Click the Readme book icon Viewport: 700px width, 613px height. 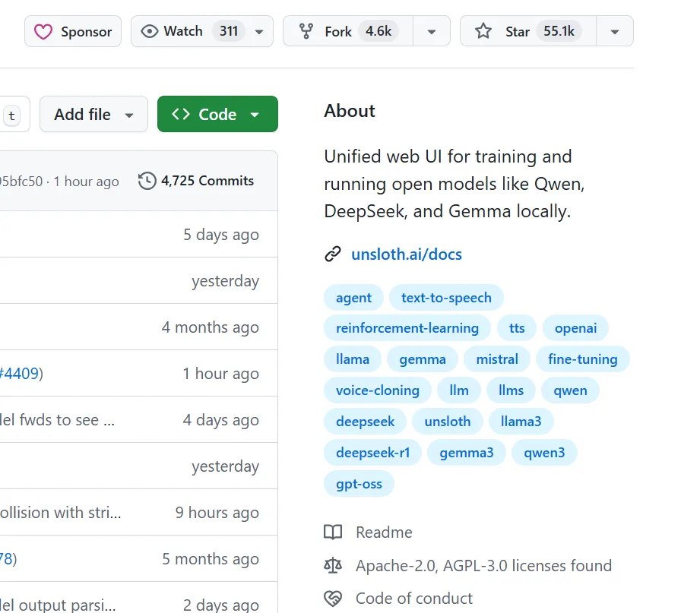(333, 532)
